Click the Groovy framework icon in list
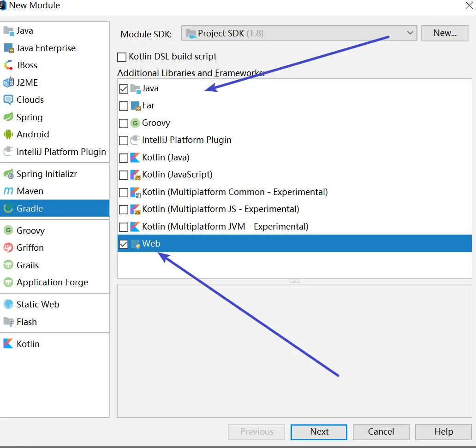Screen dimensions: 476x448 135,123
